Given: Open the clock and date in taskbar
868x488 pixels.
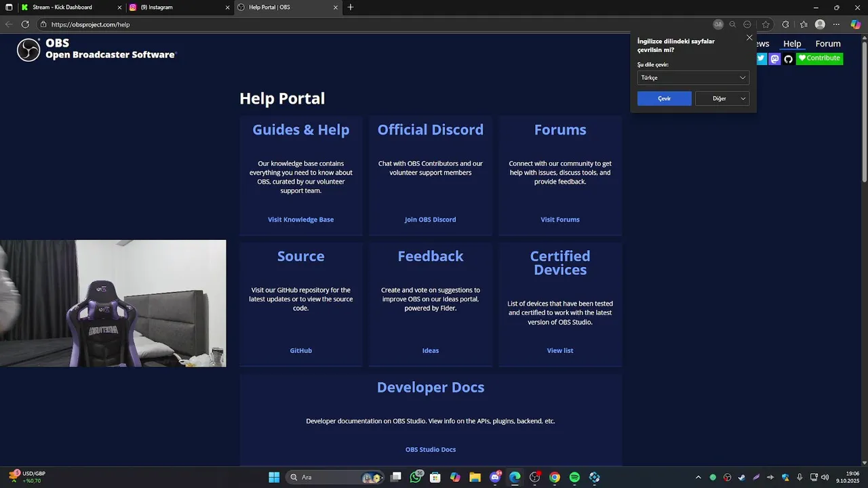Looking at the screenshot, I should pos(848,477).
